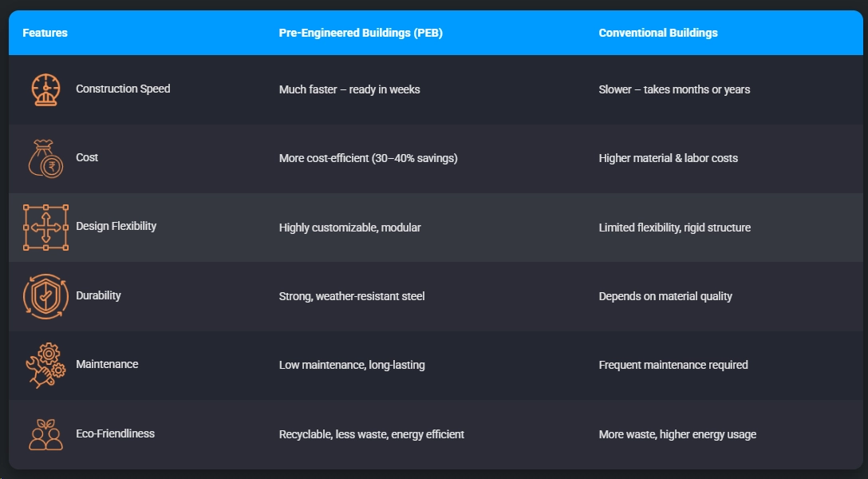Click the Features column header

(45, 33)
